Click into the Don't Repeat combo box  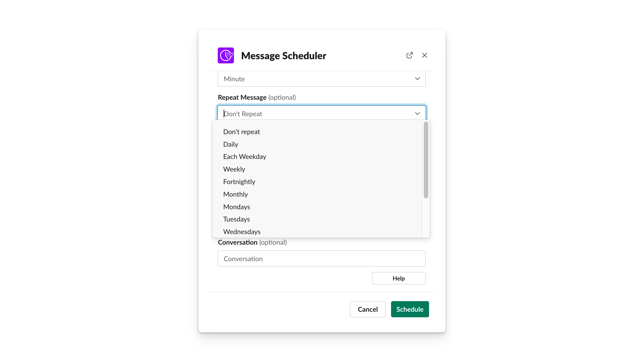click(x=321, y=113)
